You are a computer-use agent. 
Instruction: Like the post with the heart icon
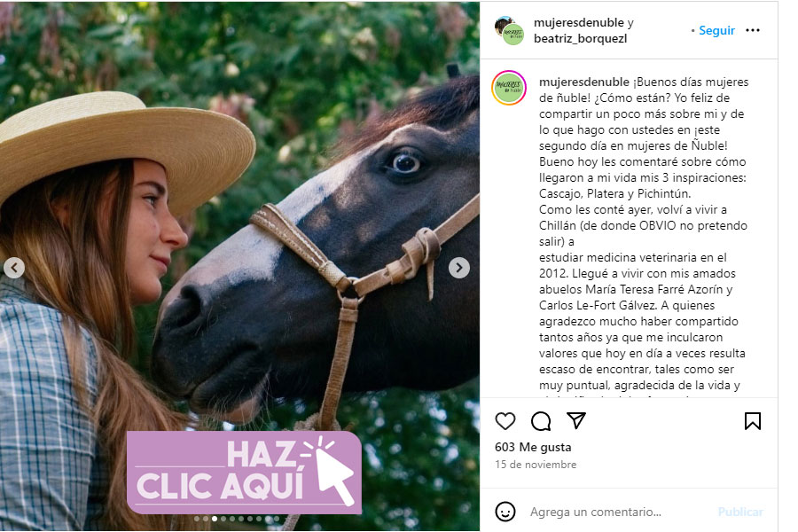pyautogui.click(x=505, y=421)
